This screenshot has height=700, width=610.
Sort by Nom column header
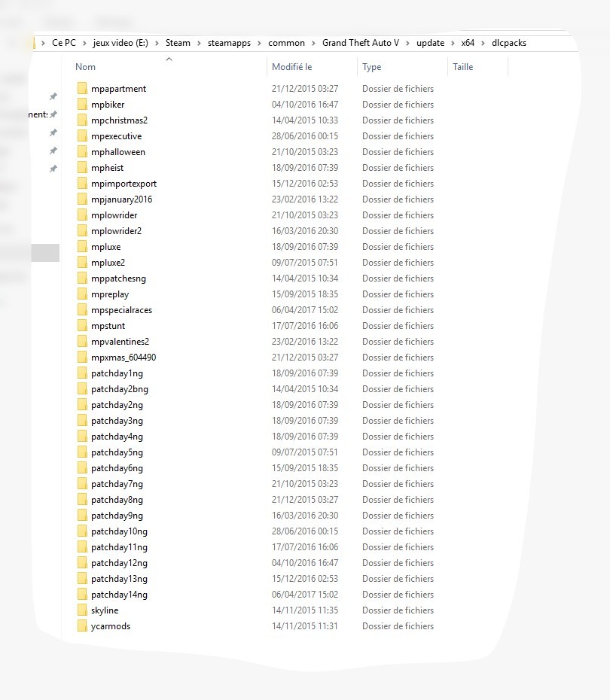click(x=85, y=66)
